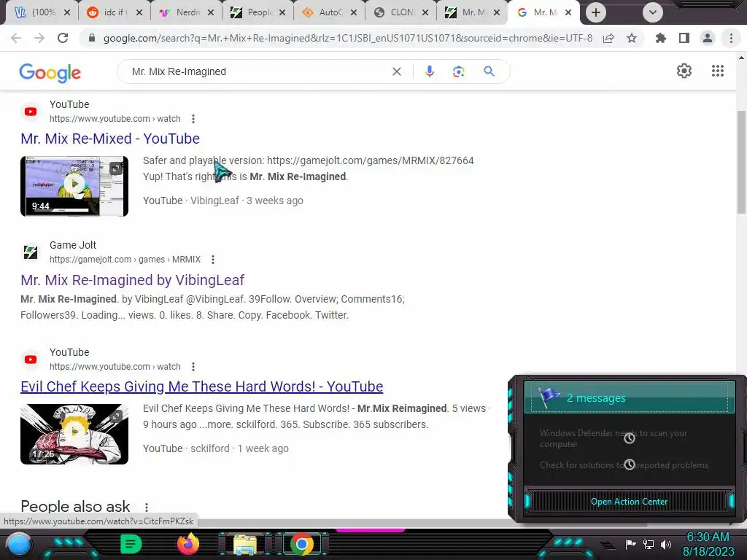The width and height of the screenshot is (747, 560).
Task: Open the People also ask options menu
Action: coord(147,507)
